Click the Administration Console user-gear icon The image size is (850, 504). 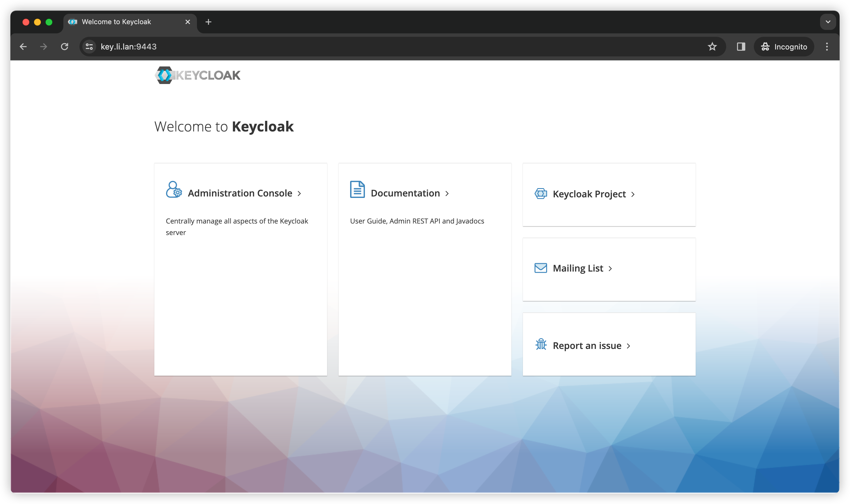click(174, 190)
